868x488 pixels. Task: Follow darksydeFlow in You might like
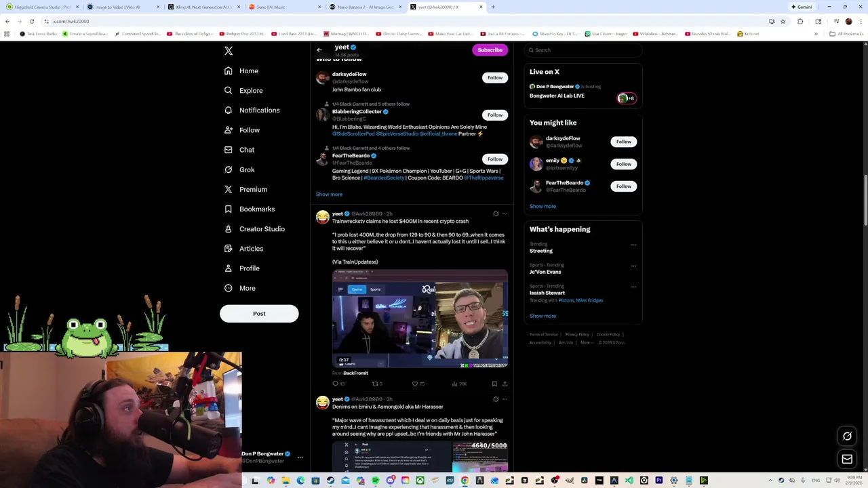[x=624, y=142]
